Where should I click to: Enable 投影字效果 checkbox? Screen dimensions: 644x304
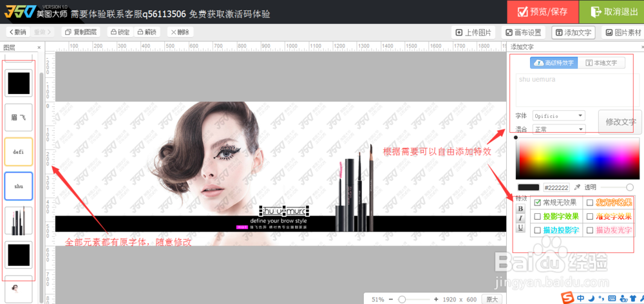click(538, 216)
